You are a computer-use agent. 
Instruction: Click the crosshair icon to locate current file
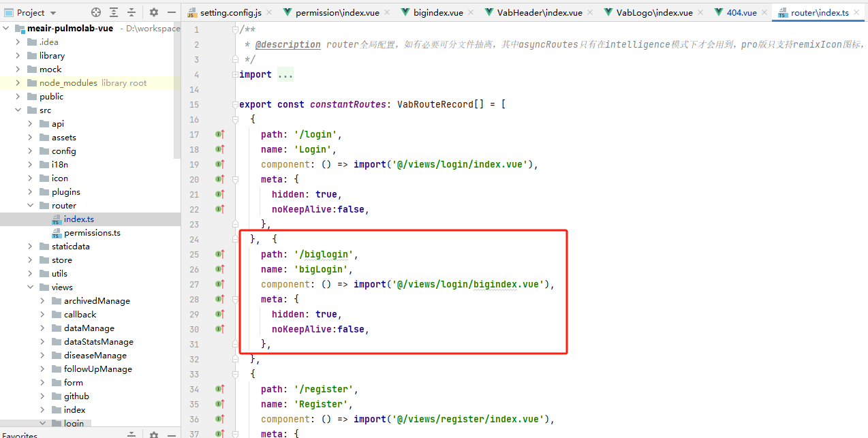pos(95,12)
